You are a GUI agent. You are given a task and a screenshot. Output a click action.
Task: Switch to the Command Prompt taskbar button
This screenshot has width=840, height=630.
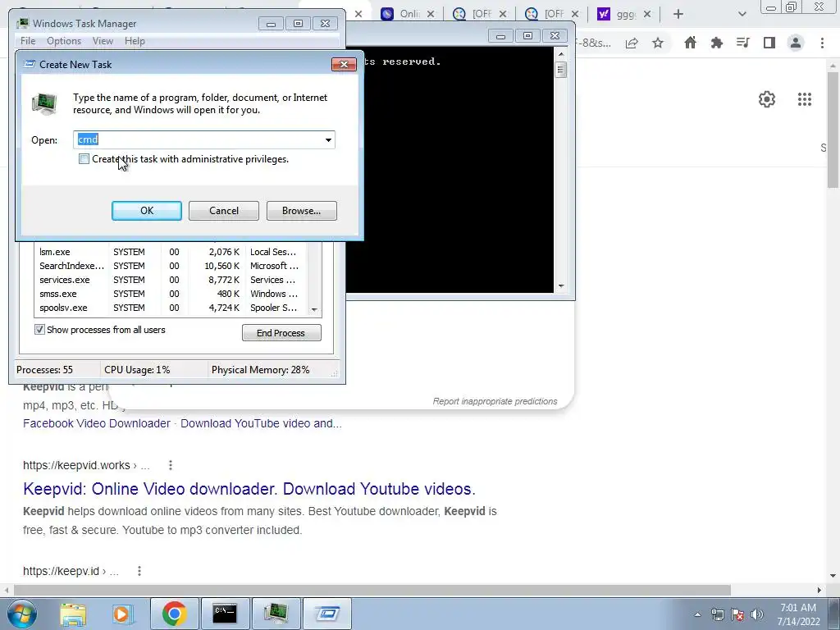point(225,614)
